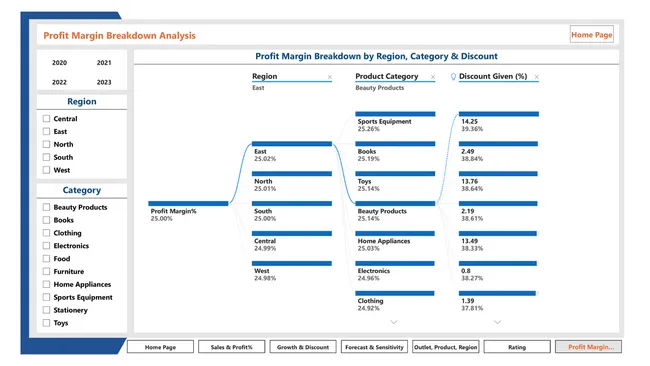Check the Electronics category box
The width and height of the screenshot is (650, 366).
46,245
